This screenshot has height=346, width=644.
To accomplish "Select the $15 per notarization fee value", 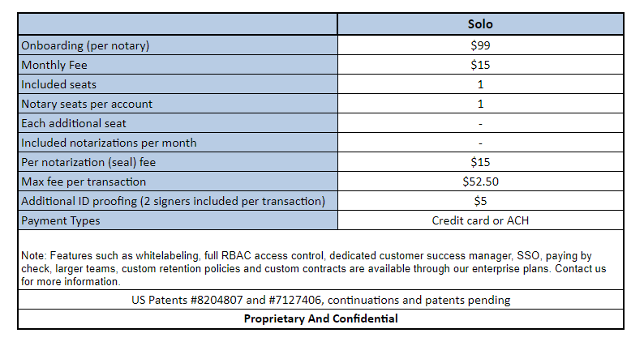I will [x=480, y=162].
